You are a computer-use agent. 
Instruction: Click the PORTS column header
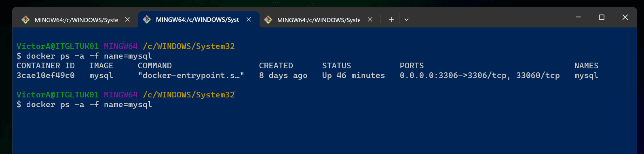pyautogui.click(x=412, y=66)
